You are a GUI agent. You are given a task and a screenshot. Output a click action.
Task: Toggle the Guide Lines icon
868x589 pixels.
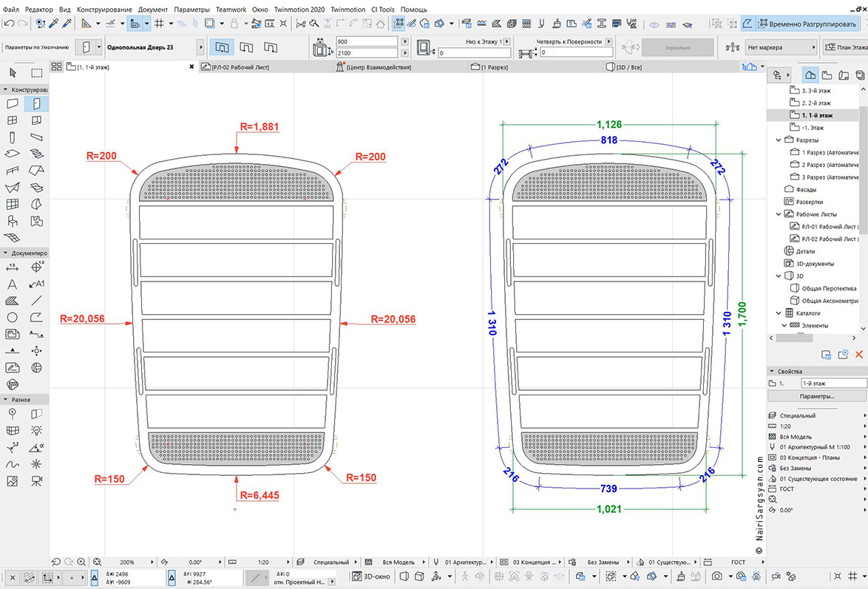(x=87, y=23)
